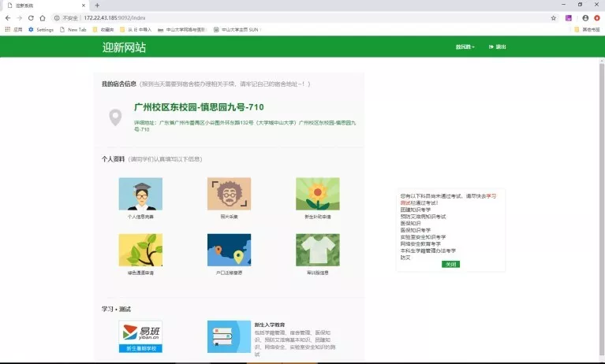This screenshot has height=364, width=605.
Task: Open the 照片采集 face-scan icon
Action: coord(229,194)
